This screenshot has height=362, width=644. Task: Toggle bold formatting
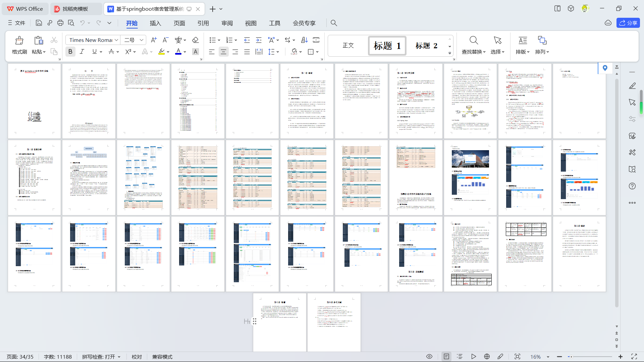pos(70,52)
